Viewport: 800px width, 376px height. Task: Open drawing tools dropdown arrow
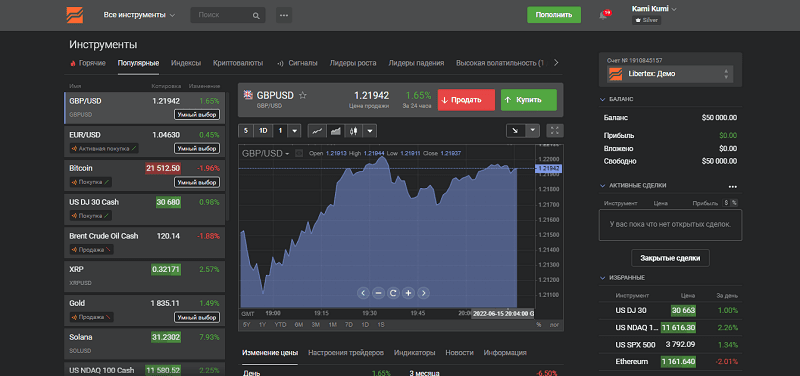(532, 131)
